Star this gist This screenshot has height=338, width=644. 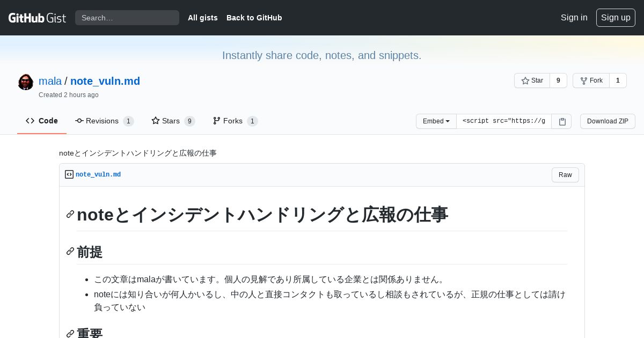coord(532,80)
